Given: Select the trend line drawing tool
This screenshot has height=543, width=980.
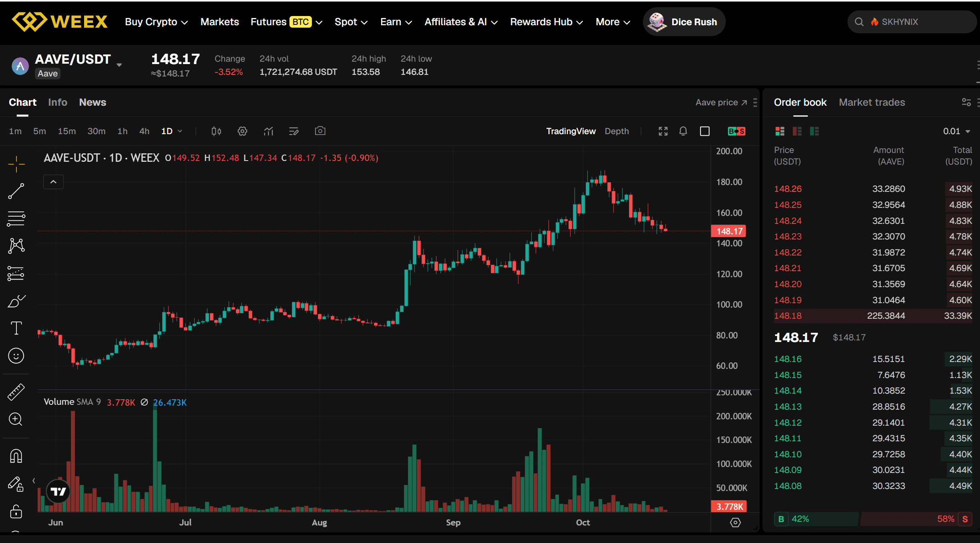Looking at the screenshot, I should [16, 191].
